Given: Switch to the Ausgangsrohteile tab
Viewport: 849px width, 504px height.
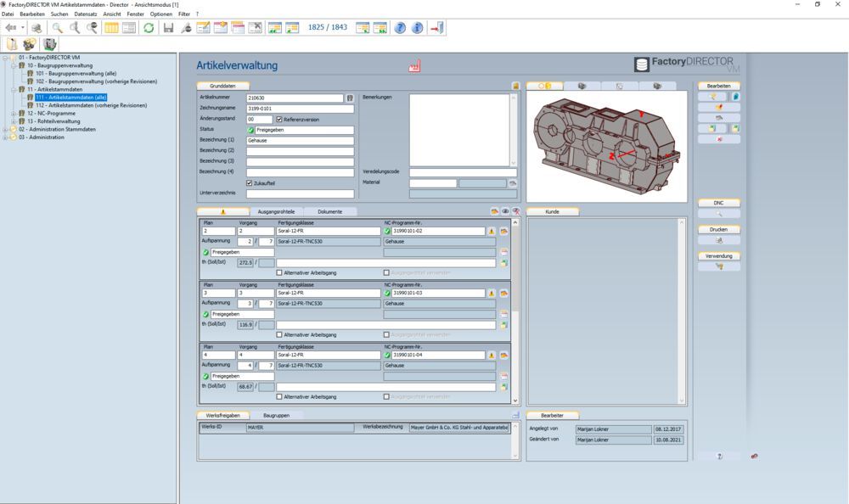Looking at the screenshot, I should 276,211.
